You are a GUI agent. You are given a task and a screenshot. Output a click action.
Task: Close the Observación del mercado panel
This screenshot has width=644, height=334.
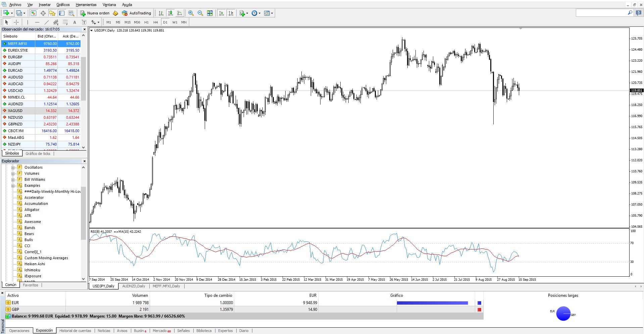[84, 29]
